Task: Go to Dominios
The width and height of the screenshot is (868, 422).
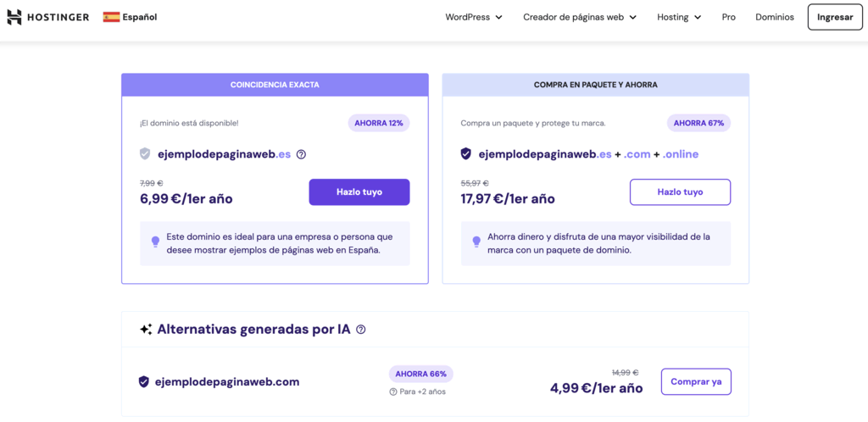Action: click(x=775, y=17)
